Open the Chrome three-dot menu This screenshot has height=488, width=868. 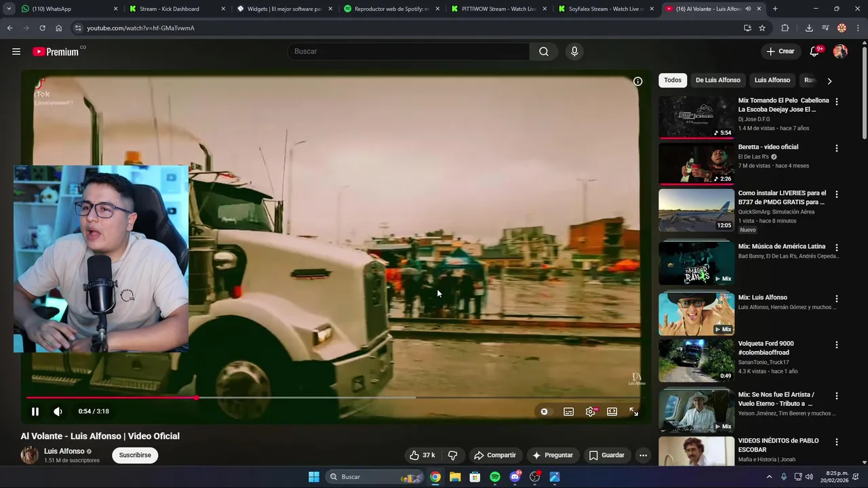click(858, 28)
